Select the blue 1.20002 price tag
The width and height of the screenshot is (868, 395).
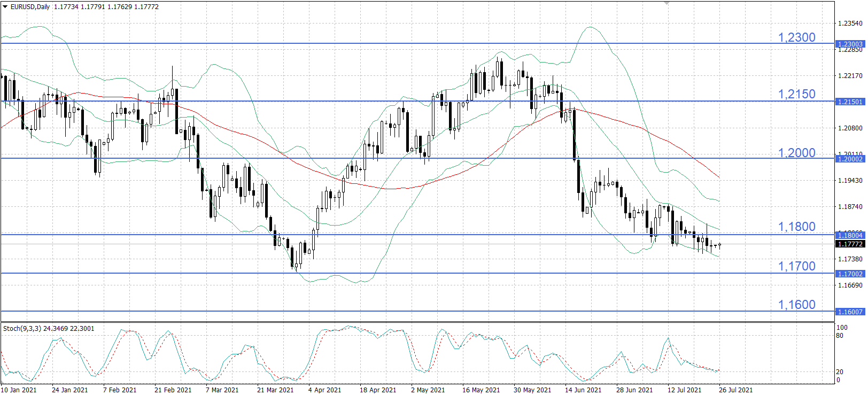pyautogui.click(x=850, y=159)
